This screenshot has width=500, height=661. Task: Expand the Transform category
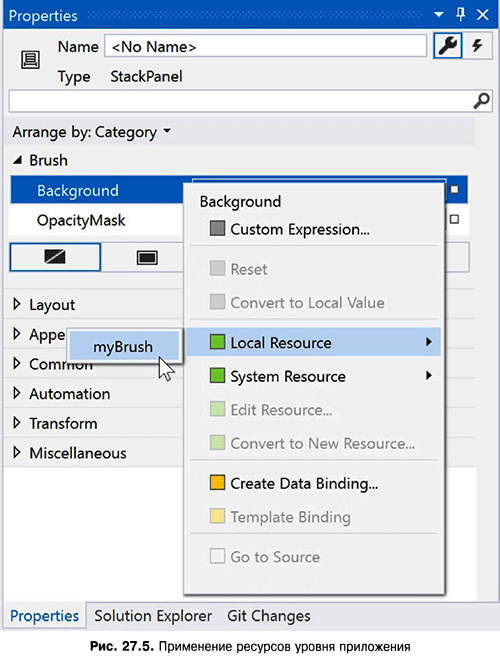(16, 423)
